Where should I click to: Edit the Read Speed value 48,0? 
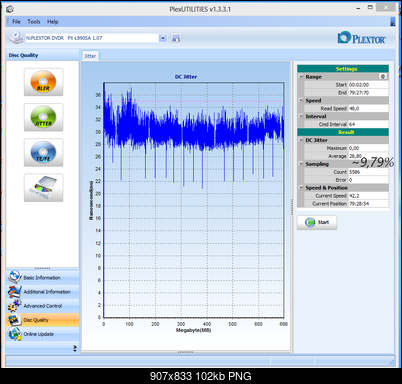click(x=368, y=108)
